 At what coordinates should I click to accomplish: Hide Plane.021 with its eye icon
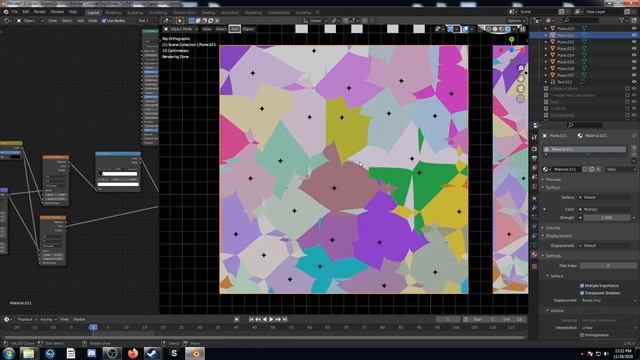[634, 35]
